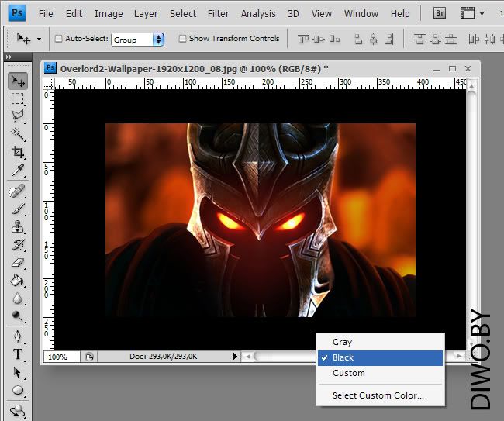Select the Blur tool
This screenshot has width=504, height=421.
18,298
